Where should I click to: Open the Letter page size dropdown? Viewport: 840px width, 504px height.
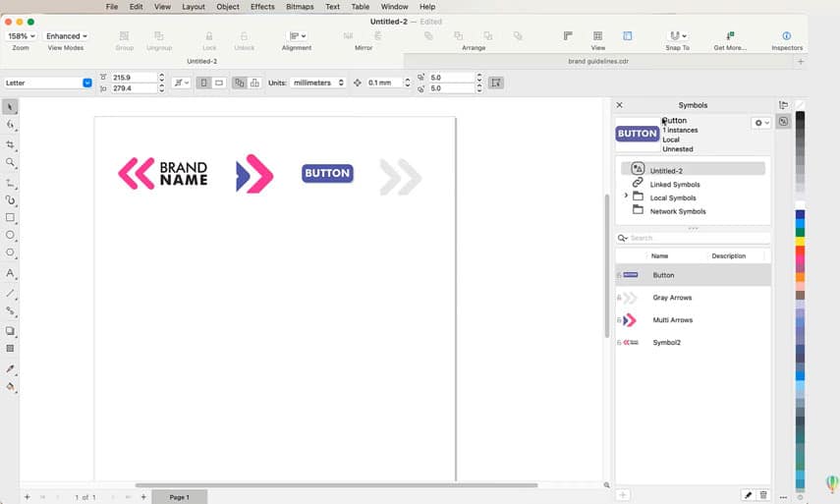[86, 83]
